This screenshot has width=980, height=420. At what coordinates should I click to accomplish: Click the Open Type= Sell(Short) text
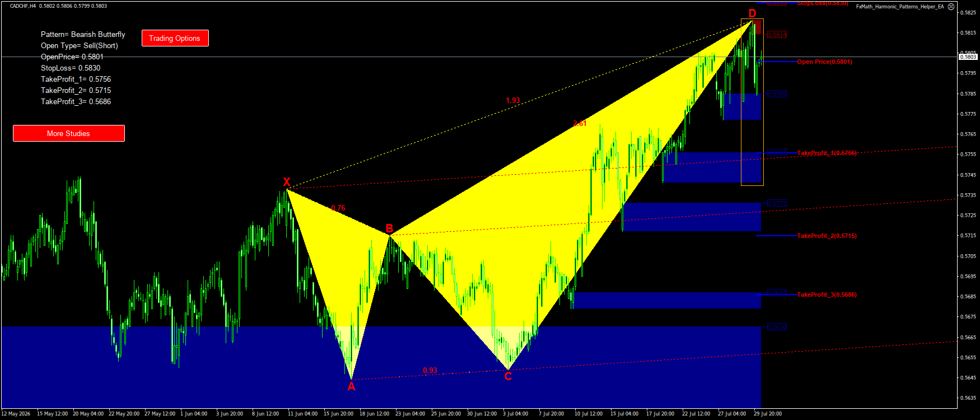80,45
